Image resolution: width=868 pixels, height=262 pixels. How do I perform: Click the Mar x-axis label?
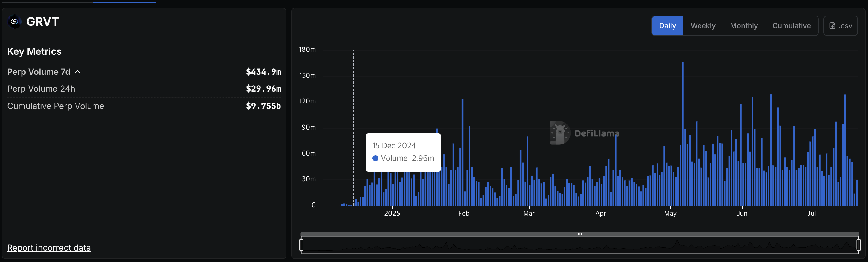[529, 213]
